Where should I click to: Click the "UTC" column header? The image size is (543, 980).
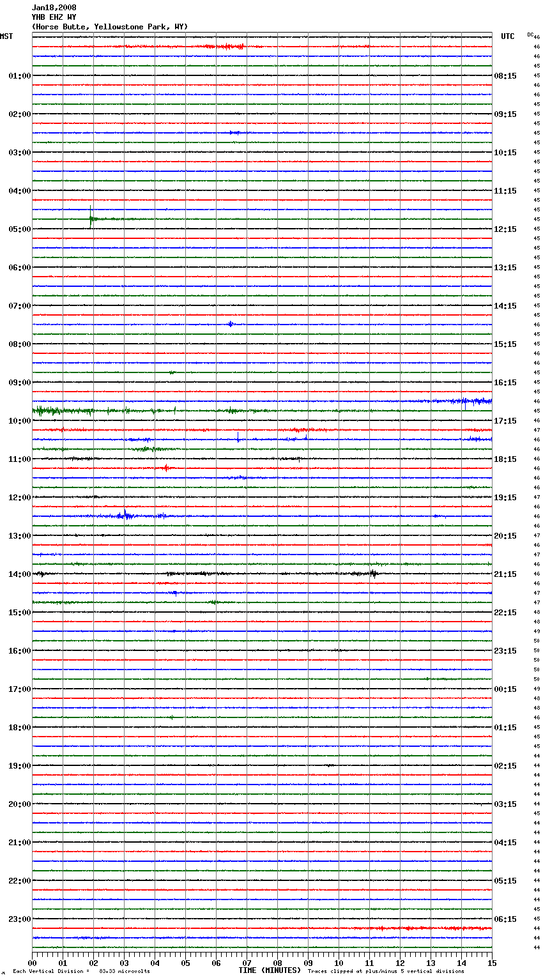(508, 36)
